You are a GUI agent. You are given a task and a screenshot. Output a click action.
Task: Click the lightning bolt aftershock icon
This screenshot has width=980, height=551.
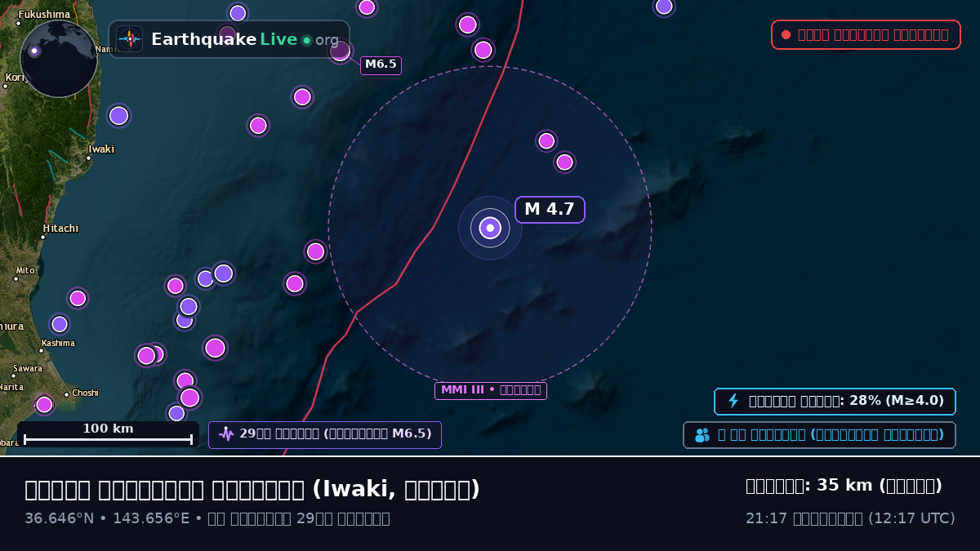coord(733,401)
